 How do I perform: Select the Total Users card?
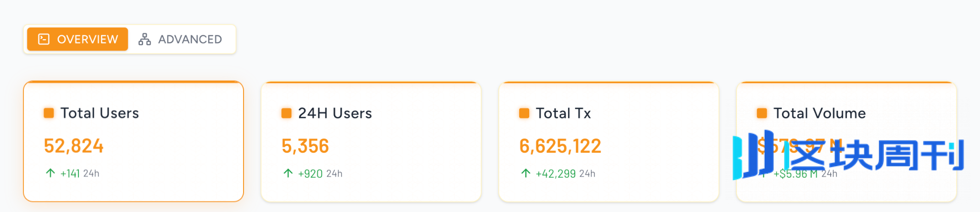pyautogui.click(x=134, y=141)
